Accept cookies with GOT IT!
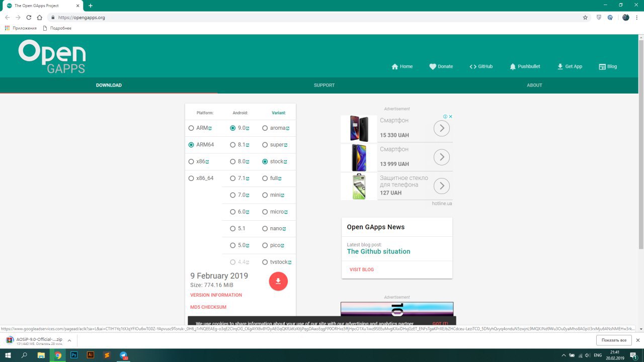The width and height of the screenshot is (644, 362). [440, 324]
